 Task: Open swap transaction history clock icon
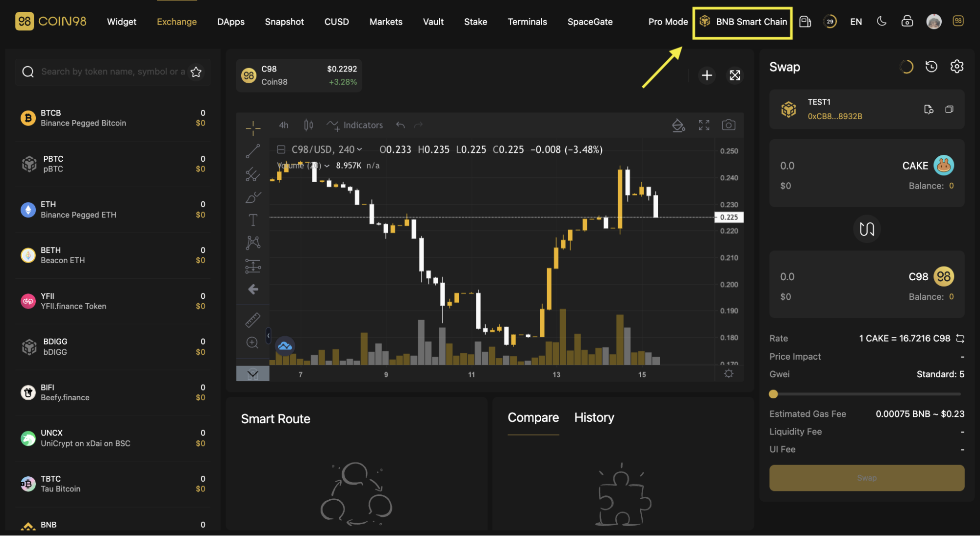(x=931, y=67)
